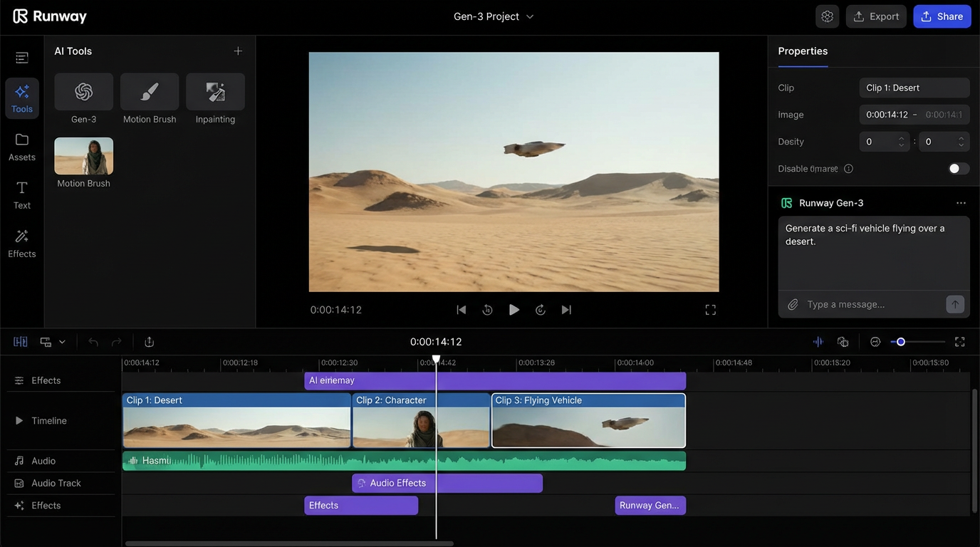Open the Motion Brush tool
This screenshot has width=980, height=547.
coord(150,92)
